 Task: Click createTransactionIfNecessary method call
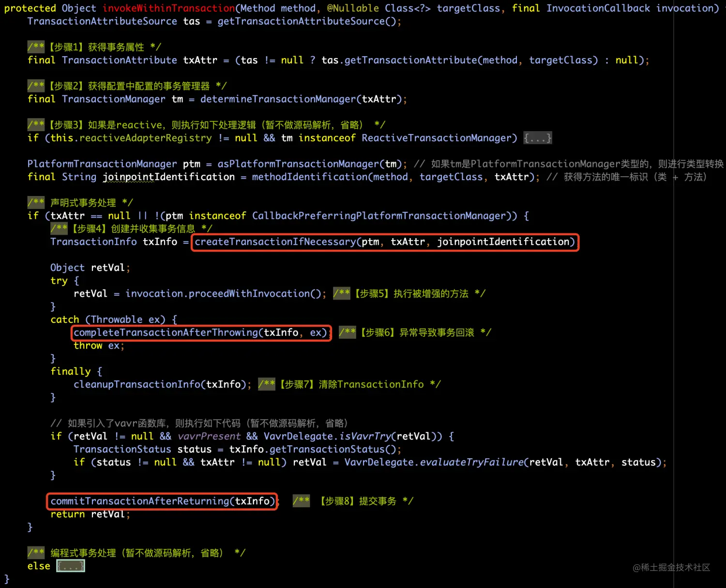[x=385, y=242]
